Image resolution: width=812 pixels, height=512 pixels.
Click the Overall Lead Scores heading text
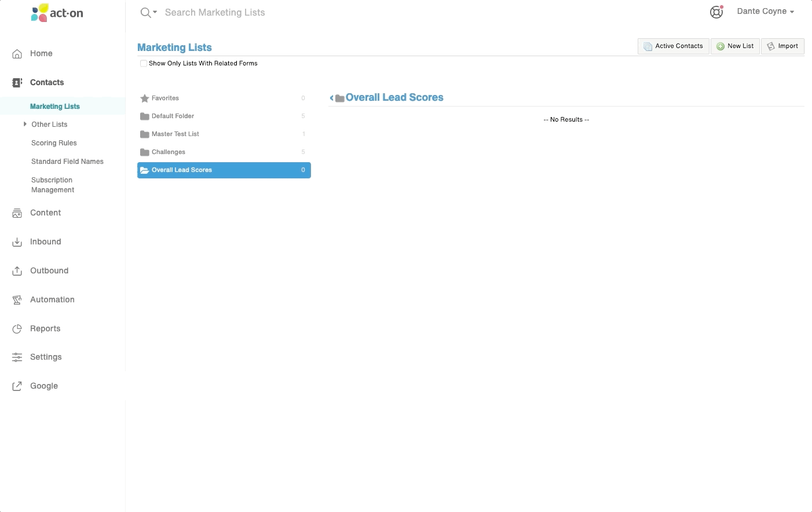[394, 97]
